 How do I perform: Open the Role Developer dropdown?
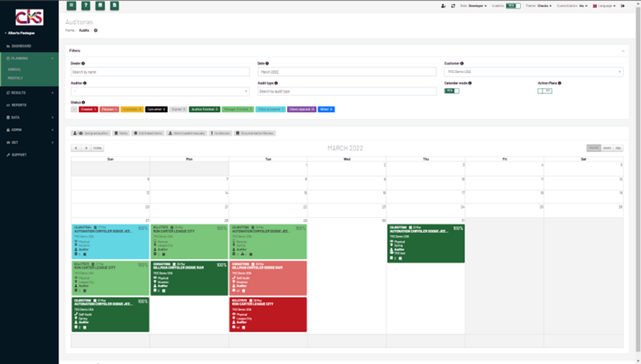tap(474, 6)
